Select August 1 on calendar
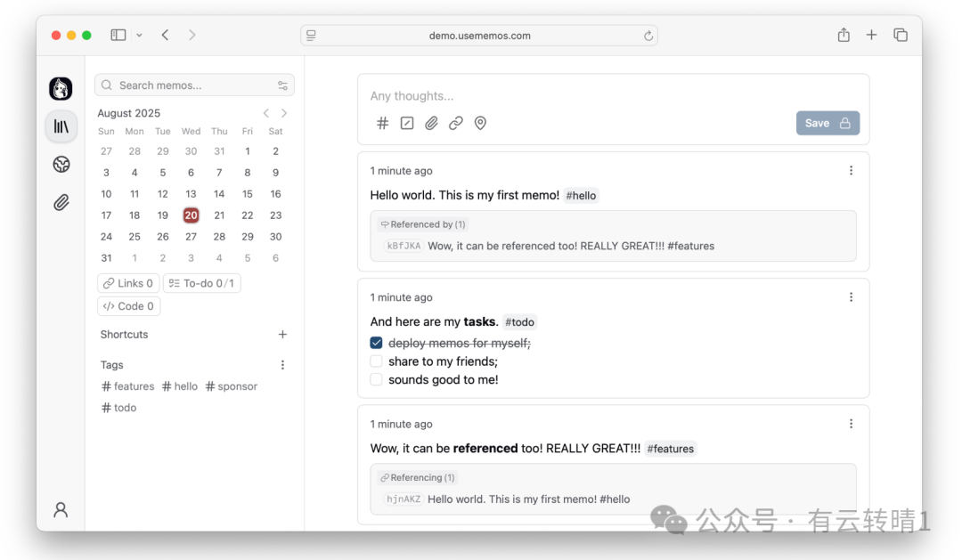Viewport: 962px width, 560px height. tap(248, 151)
